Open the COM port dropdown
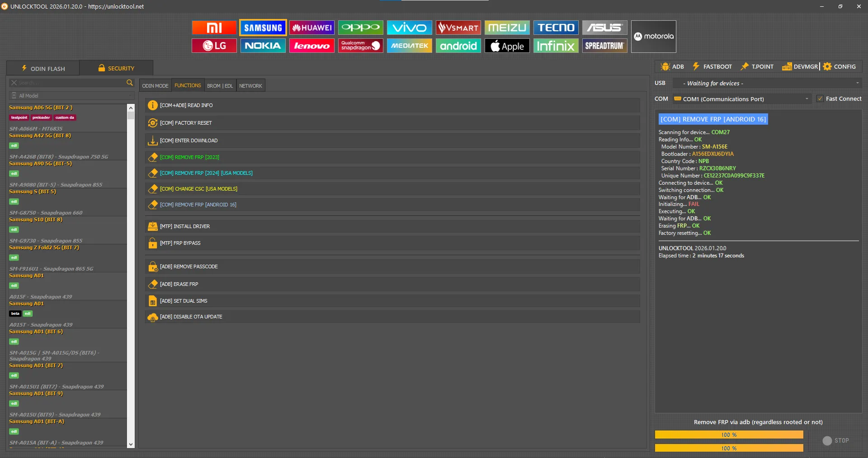Screen dimensions: 868x458 coord(807,99)
